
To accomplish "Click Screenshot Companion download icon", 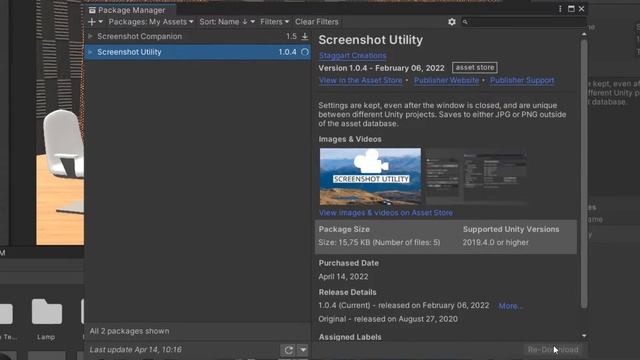I will tap(304, 36).
